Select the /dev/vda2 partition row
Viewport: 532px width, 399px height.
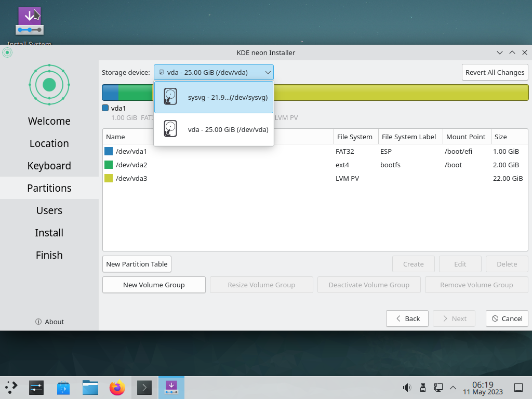315,165
